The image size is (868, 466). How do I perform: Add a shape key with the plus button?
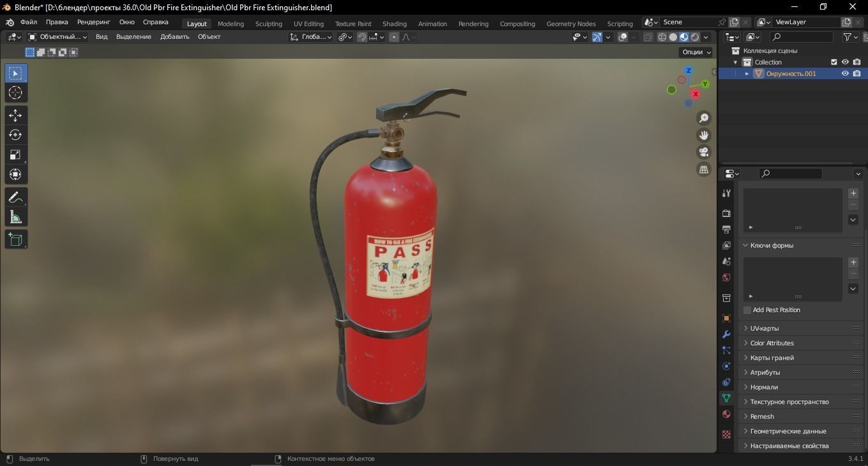853,262
